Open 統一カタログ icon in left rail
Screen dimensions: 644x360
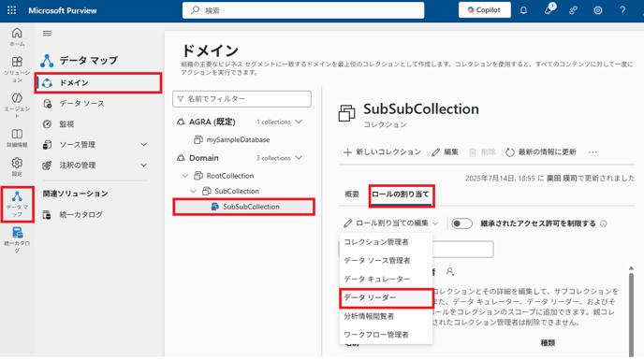(17, 239)
